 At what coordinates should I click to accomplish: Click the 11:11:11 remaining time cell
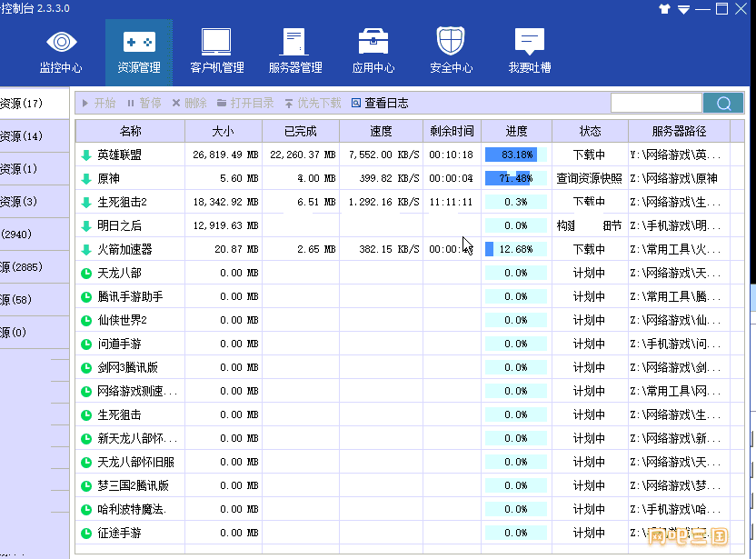(x=451, y=202)
